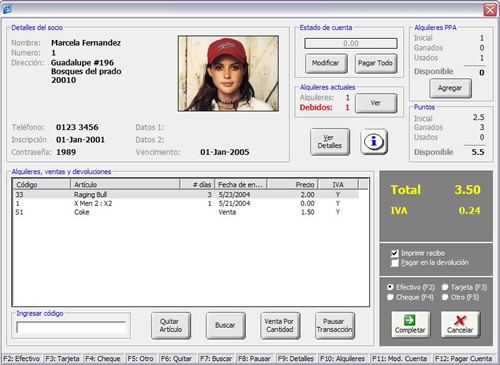Click the F7: Buscar status bar entry
Image resolution: width=500 pixels, height=365 pixels.
pyautogui.click(x=216, y=359)
